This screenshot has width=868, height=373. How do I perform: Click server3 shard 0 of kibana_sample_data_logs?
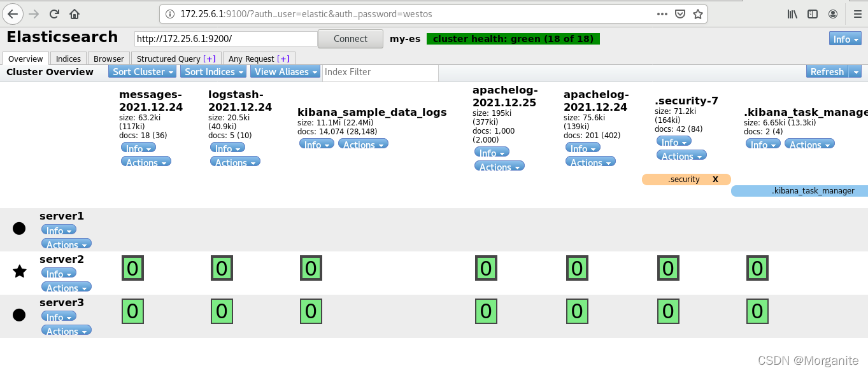311,312
